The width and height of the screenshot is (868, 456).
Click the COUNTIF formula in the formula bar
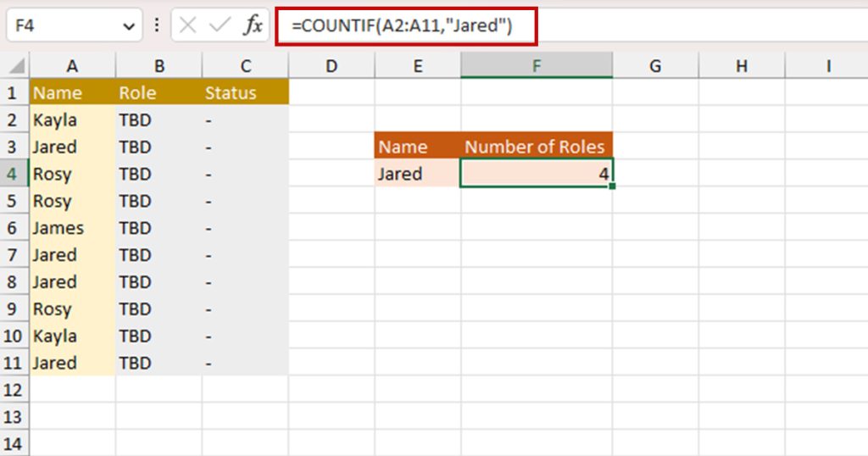click(x=402, y=25)
